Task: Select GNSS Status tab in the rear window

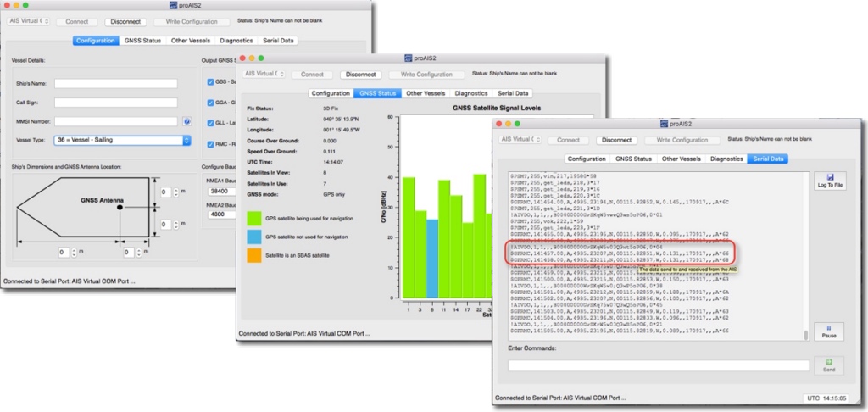Action: pos(142,41)
